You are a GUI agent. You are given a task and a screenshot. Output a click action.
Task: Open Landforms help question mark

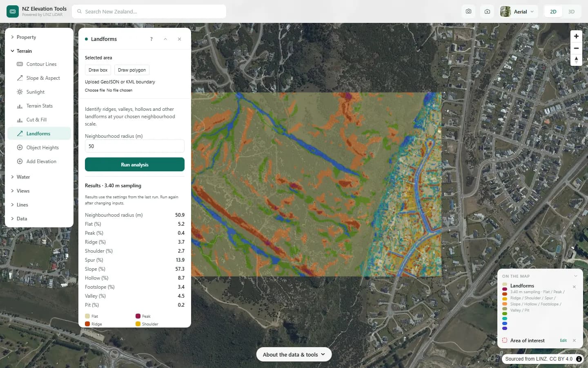click(x=151, y=39)
